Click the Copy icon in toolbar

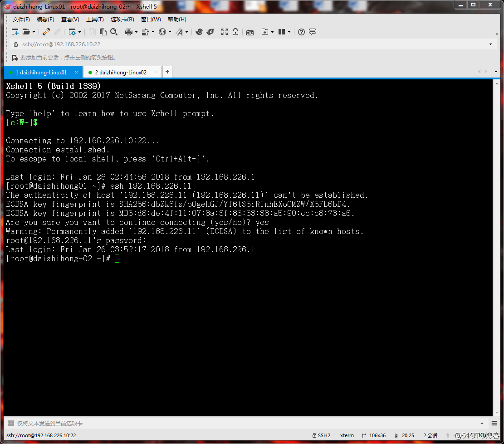pyautogui.click(x=92, y=32)
